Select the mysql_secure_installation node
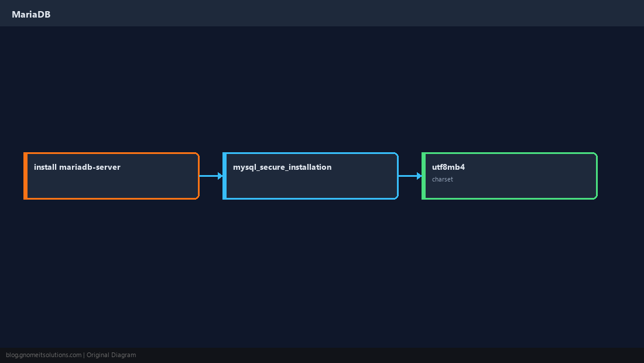644x363 pixels. tap(310, 176)
